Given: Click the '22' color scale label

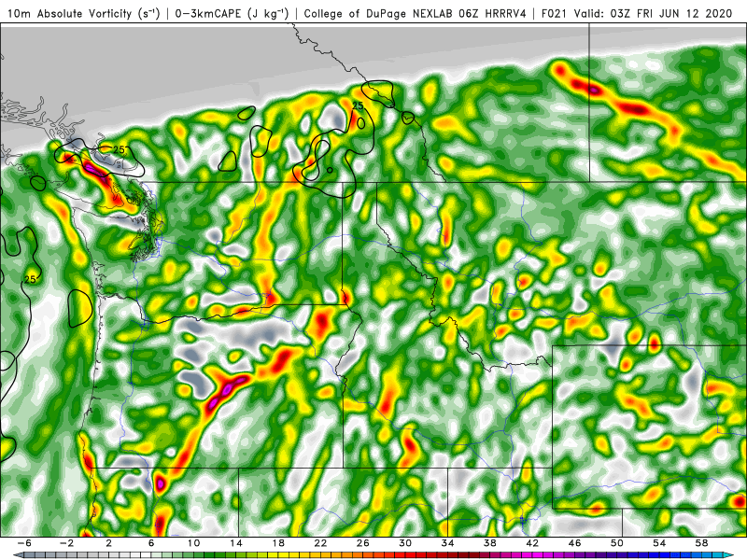Looking at the screenshot, I should tap(320, 543).
